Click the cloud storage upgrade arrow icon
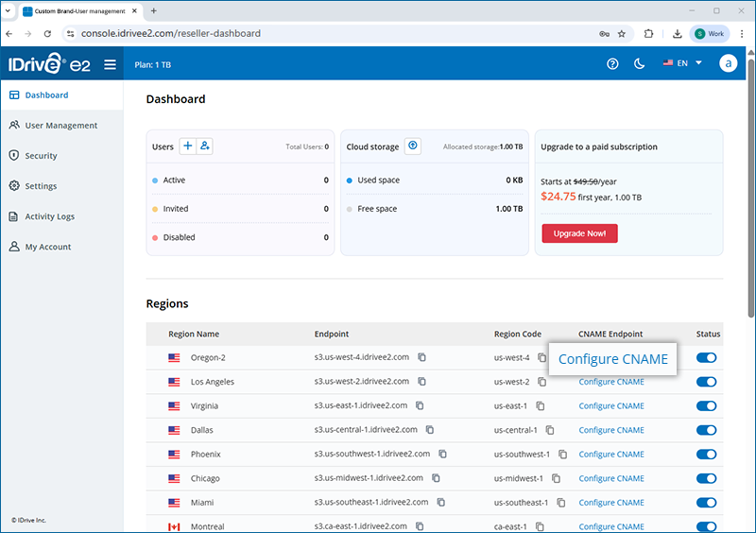 point(413,146)
